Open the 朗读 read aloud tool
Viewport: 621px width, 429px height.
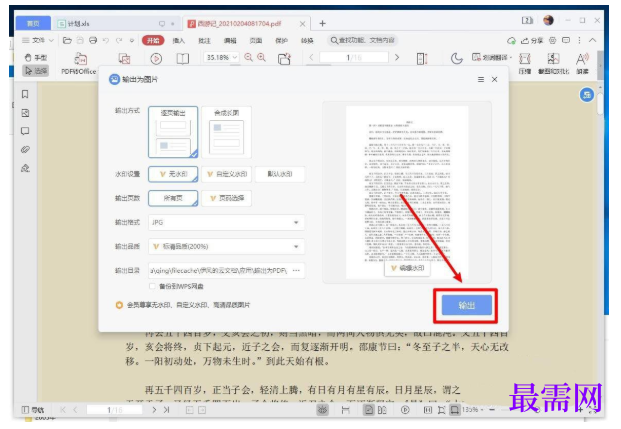582,63
